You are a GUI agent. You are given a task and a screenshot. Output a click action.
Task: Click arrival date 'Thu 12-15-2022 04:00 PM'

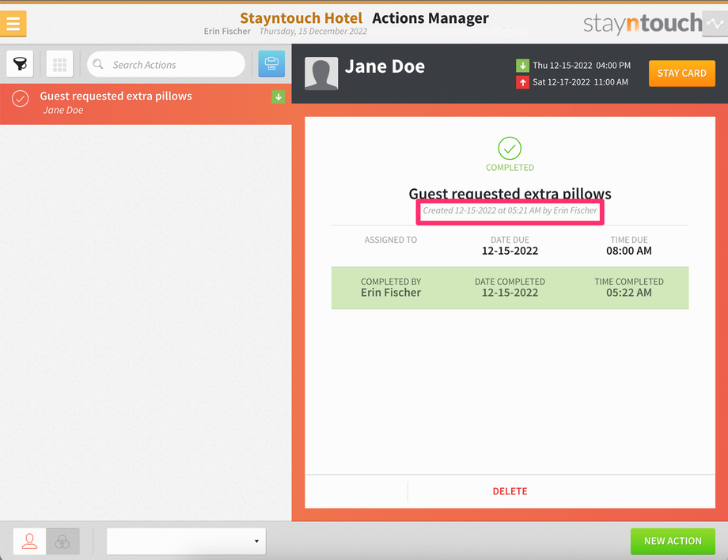coord(582,66)
